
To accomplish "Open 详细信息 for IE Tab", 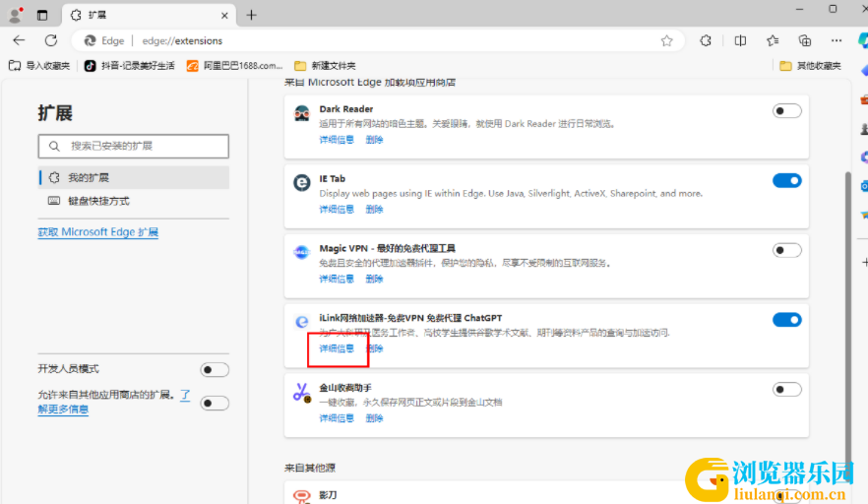I will (x=337, y=210).
